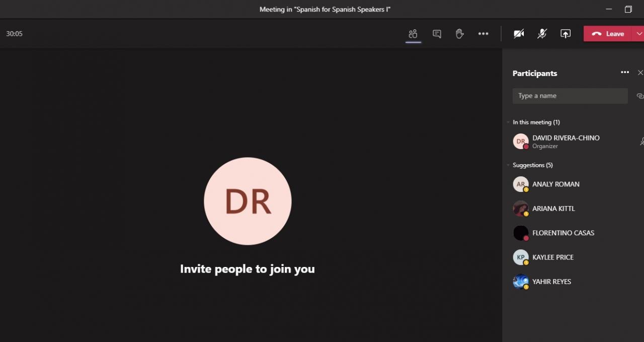Click the KP avatar for Kaylee Price

(x=521, y=257)
